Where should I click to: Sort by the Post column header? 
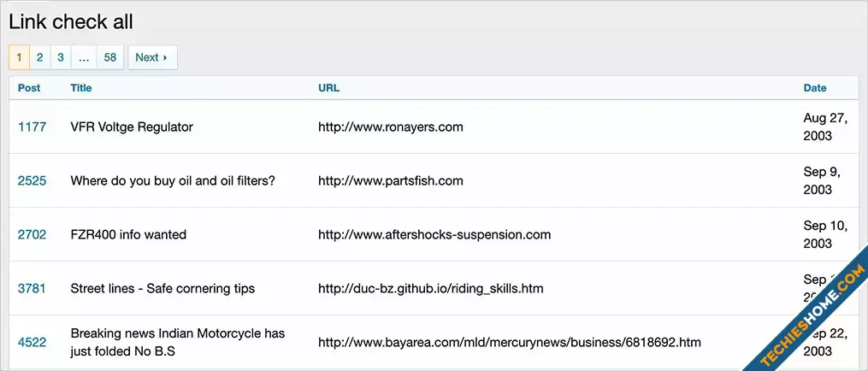[x=29, y=87]
